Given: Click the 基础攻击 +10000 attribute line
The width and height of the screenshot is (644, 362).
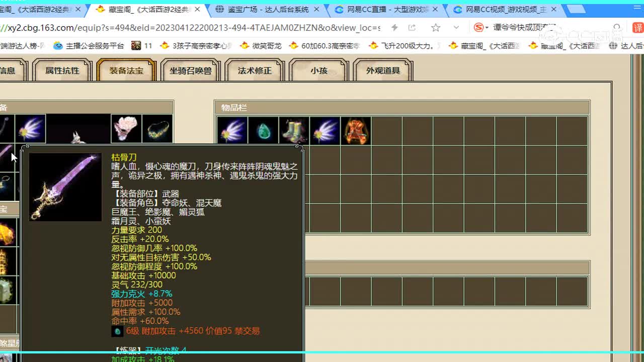Looking at the screenshot, I should (x=143, y=276).
